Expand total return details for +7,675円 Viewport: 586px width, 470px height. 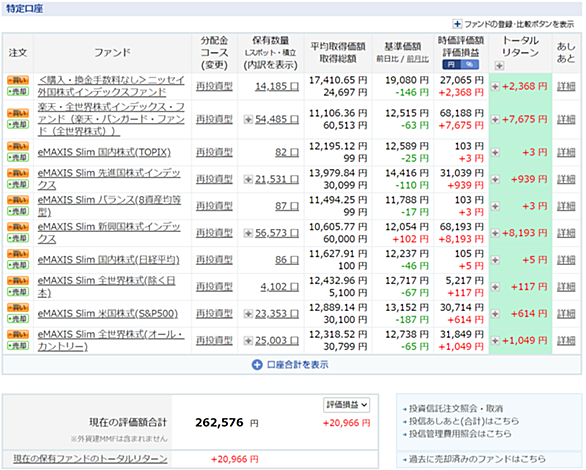pyautogui.click(x=495, y=120)
